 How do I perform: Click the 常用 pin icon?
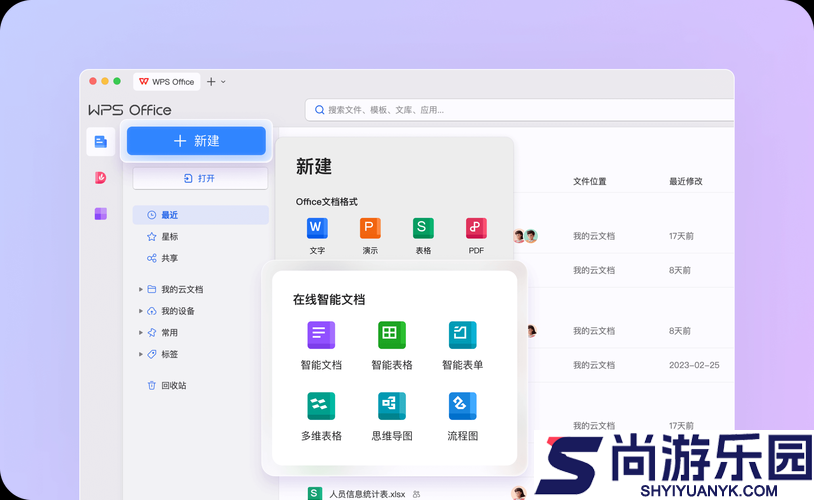[152, 332]
